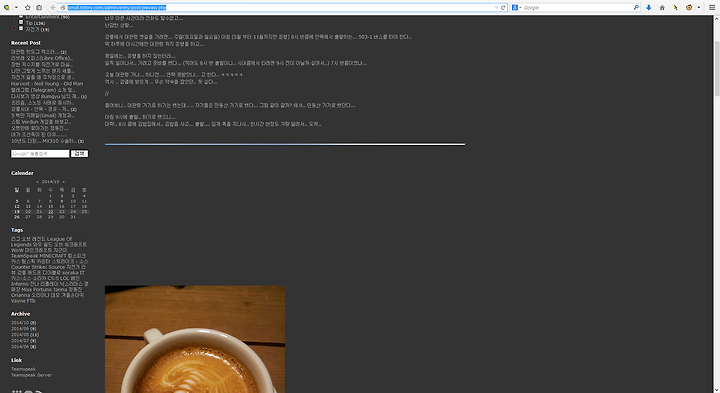The width and height of the screenshot is (720, 393).
Task: Open recent post about Verdun game
Action: (x=41, y=122)
